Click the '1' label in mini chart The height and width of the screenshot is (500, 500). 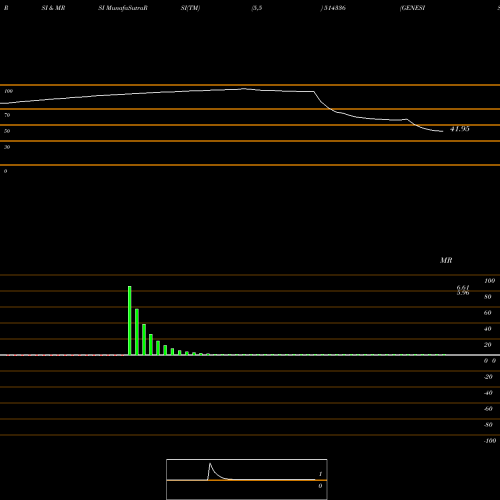(x=320, y=474)
